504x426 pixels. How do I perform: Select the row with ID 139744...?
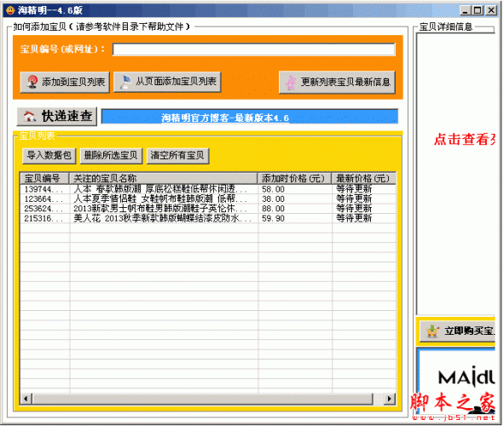coord(207,189)
